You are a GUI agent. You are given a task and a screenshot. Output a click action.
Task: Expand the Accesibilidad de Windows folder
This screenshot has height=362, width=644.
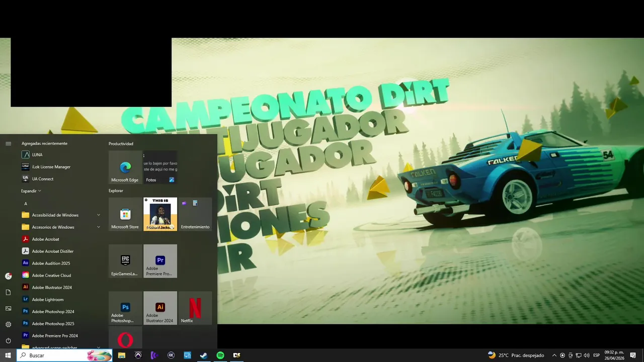[x=60, y=215]
